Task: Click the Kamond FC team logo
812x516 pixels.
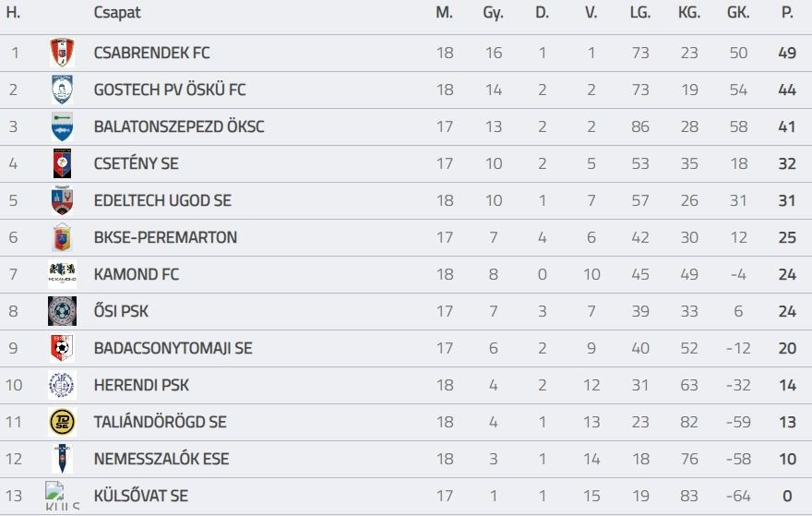Action: tap(62, 274)
